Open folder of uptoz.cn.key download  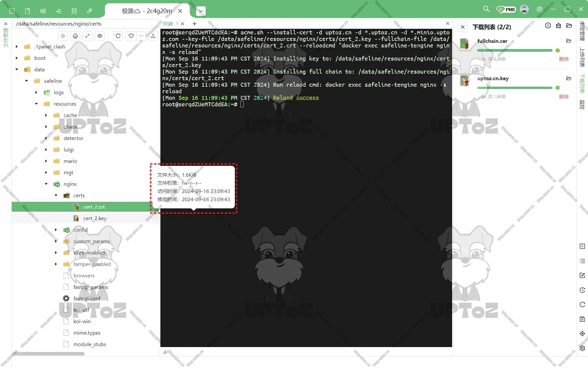pyautogui.click(x=569, y=79)
